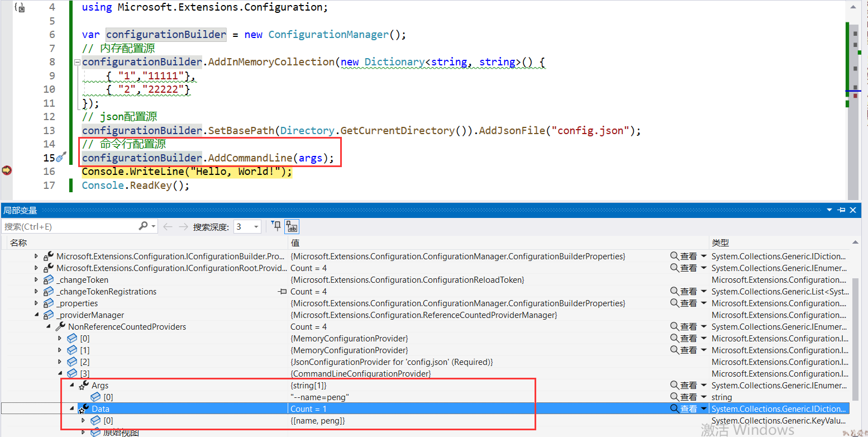
Task: Expand the _changeToken node
Action: tap(36, 279)
